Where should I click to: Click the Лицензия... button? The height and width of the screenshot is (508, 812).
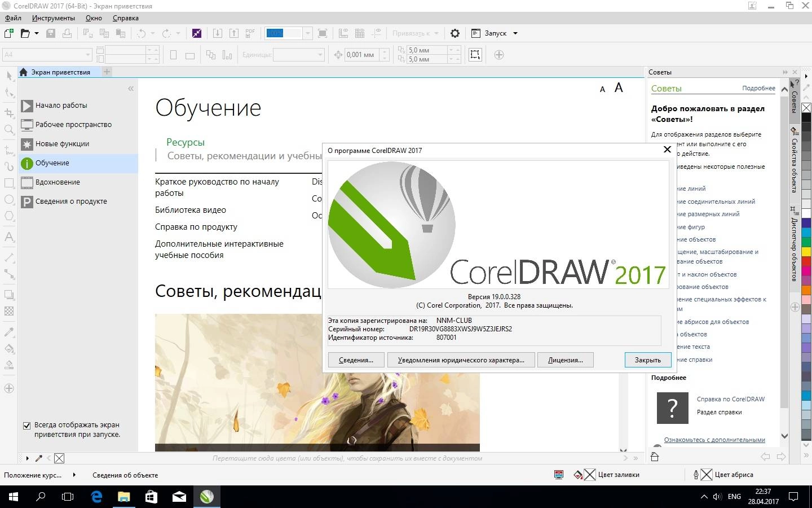566,360
